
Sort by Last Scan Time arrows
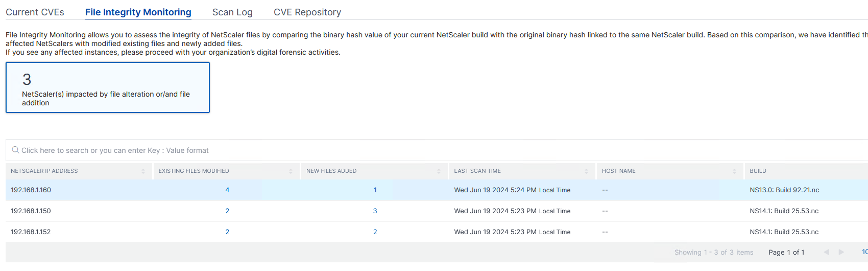tap(586, 171)
